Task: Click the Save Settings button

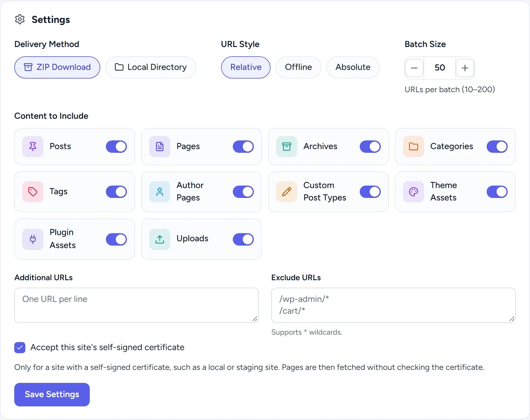Action: (52, 395)
